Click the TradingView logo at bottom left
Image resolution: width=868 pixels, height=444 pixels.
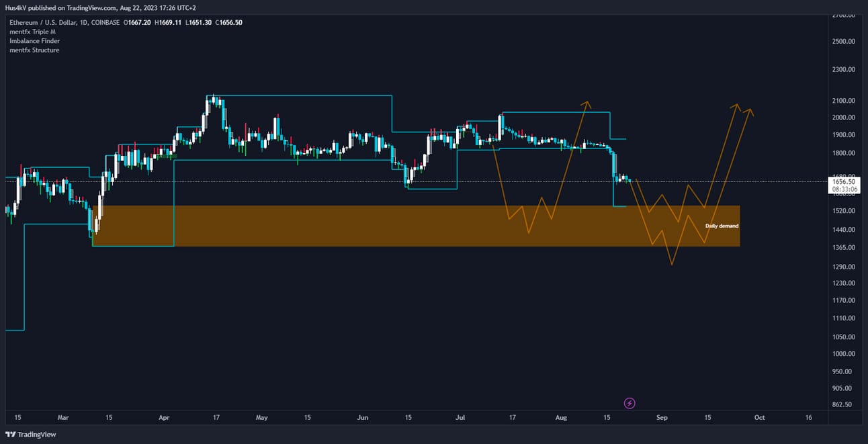tap(31, 435)
